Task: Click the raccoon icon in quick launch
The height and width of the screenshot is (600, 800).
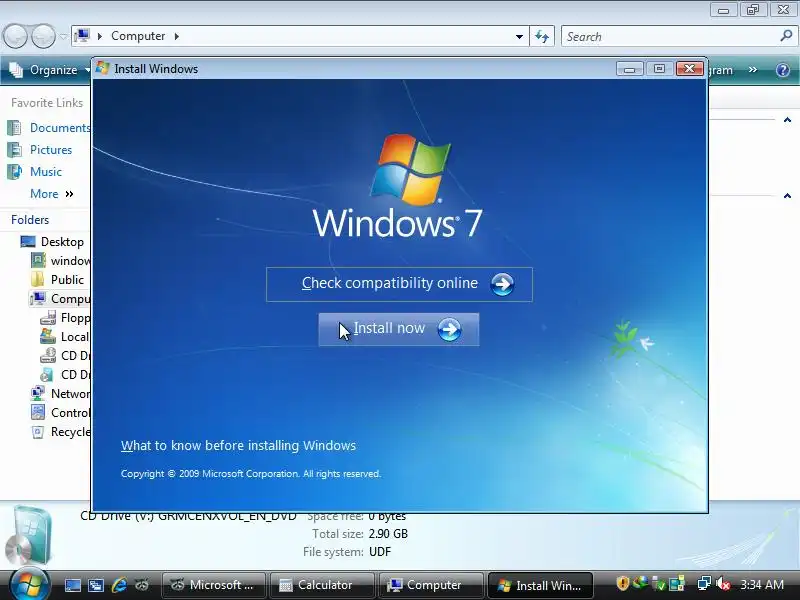Action: tap(142, 585)
